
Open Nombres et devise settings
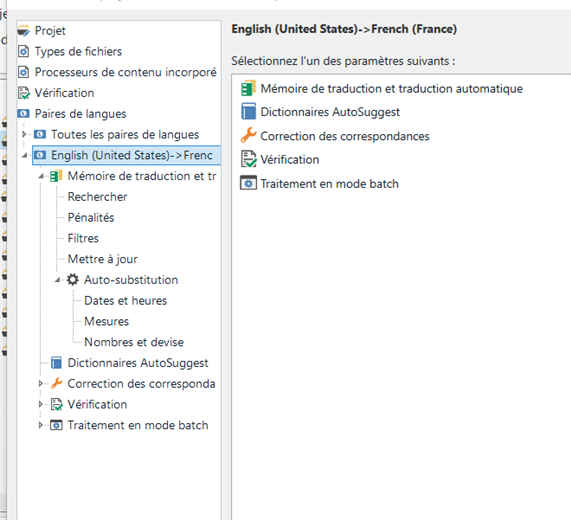click(134, 342)
